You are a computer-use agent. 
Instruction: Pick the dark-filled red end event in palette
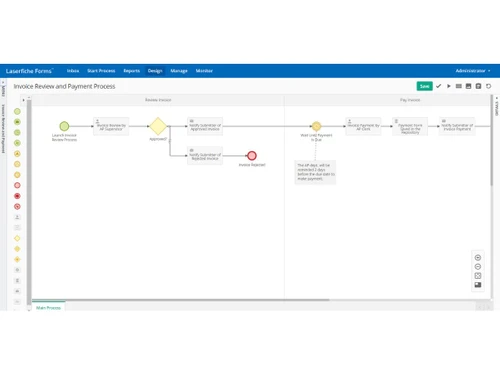[x=17, y=196]
